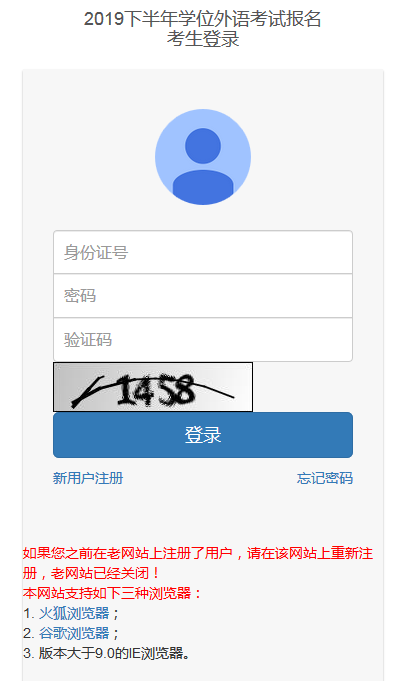Click the red re-registration notice about 老网站

[198, 563]
